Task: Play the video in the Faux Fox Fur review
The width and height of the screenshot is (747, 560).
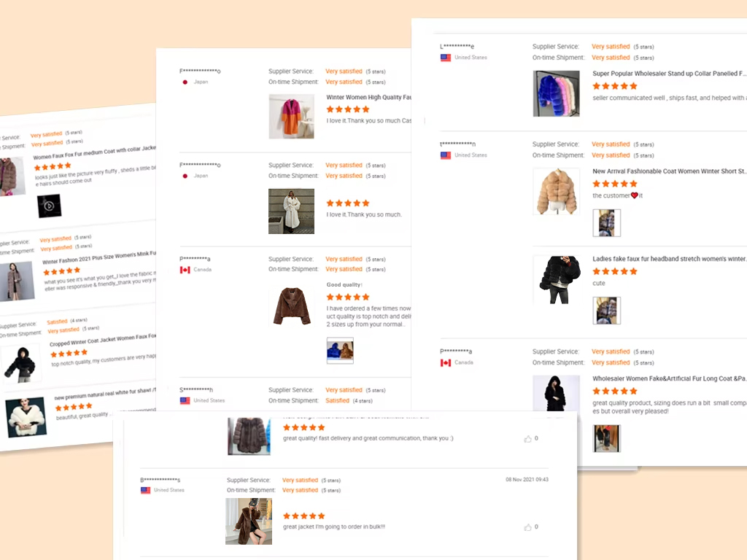Action: click(49, 206)
